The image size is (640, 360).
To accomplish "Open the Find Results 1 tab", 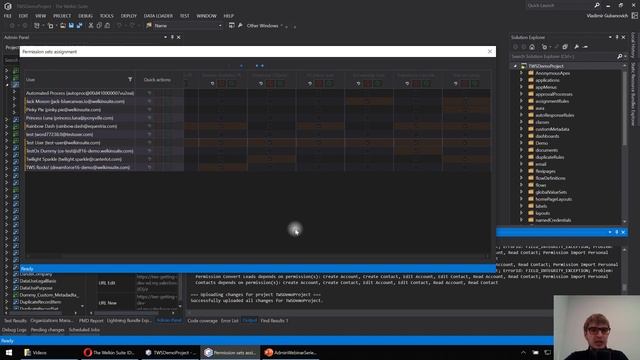I will (x=274, y=321).
